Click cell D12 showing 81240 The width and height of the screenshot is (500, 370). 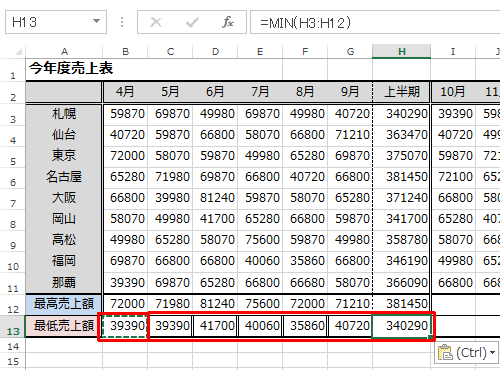point(215,304)
